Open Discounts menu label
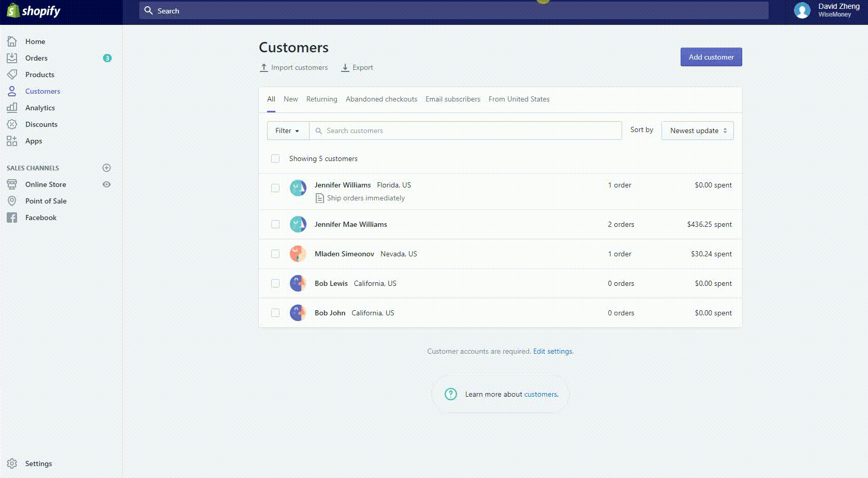 [x=41, y=124]
